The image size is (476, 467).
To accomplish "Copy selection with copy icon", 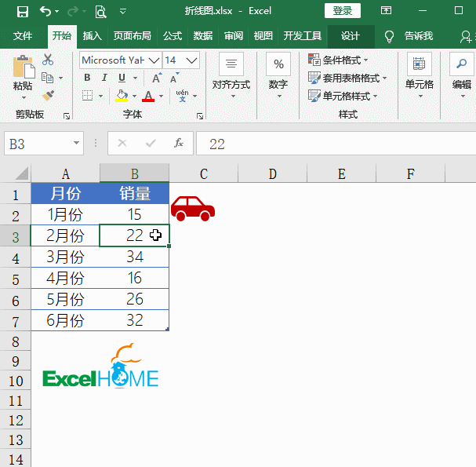I will point(47,78).
